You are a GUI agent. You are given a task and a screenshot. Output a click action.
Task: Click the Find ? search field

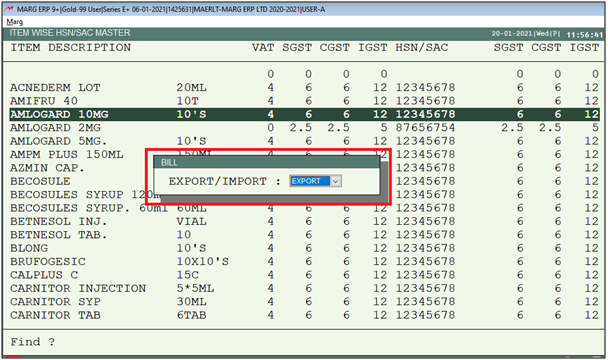tap(304, 342)
